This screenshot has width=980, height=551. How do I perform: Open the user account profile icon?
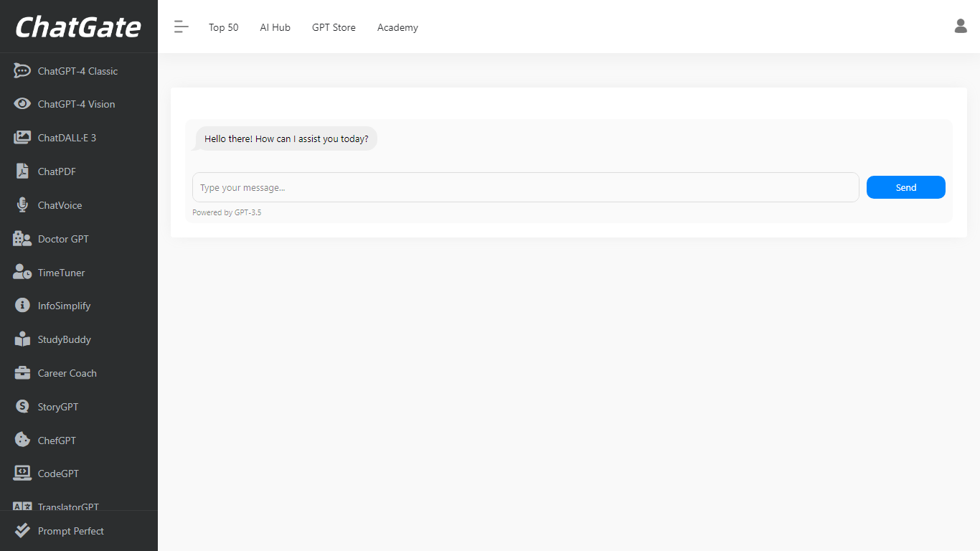coord(961,27)
